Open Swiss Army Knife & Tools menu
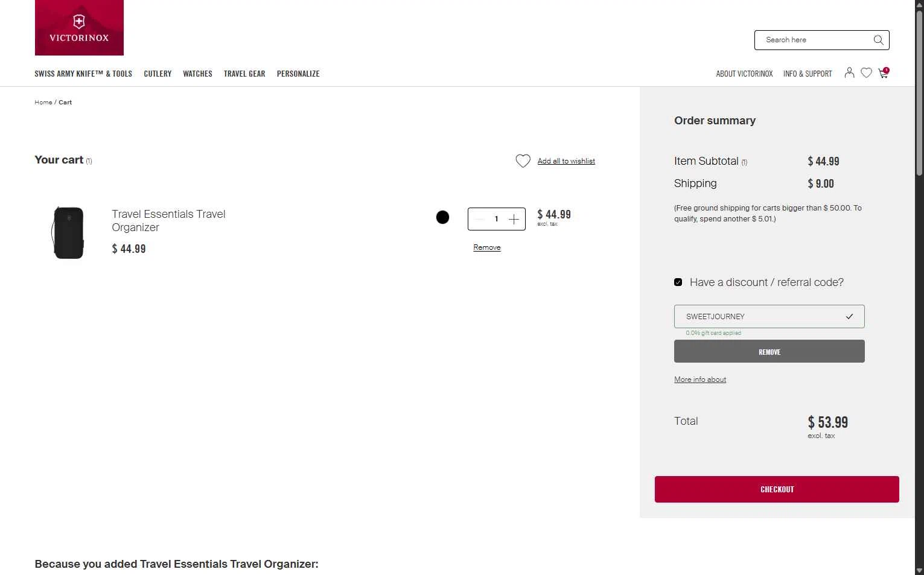Screen dimensions: 924x575 click(x=83, y=74)
